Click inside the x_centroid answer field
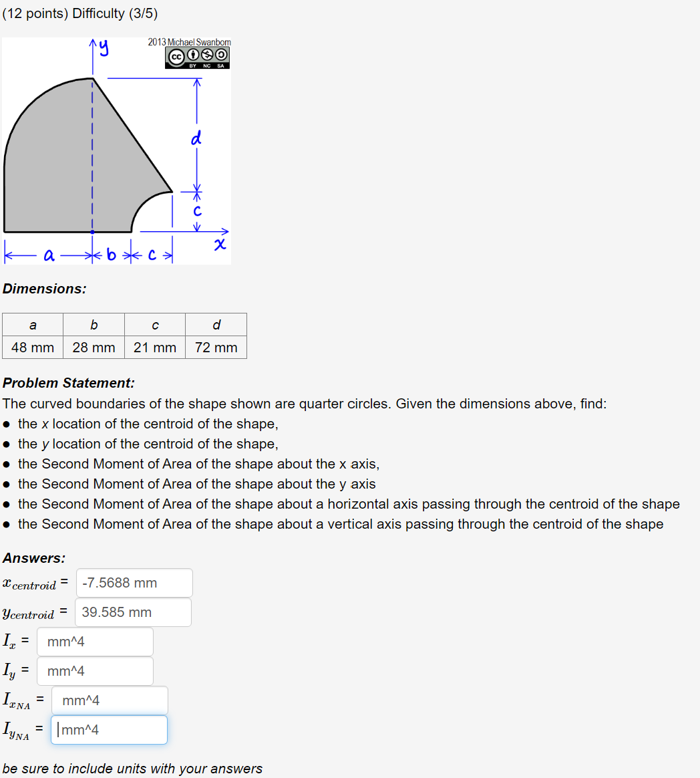 134,582
